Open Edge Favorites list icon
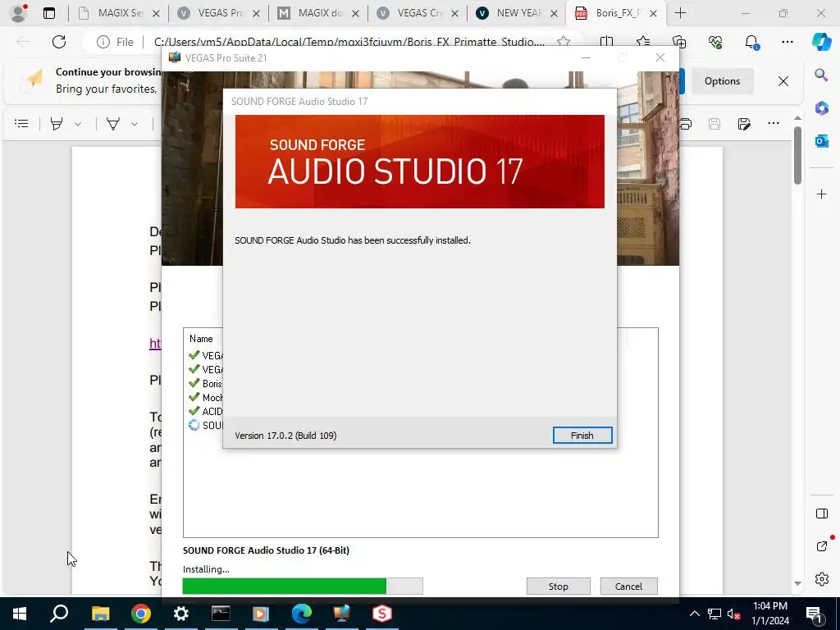The image size is (840, 630). pyautogui.click(x=643, y=42)
